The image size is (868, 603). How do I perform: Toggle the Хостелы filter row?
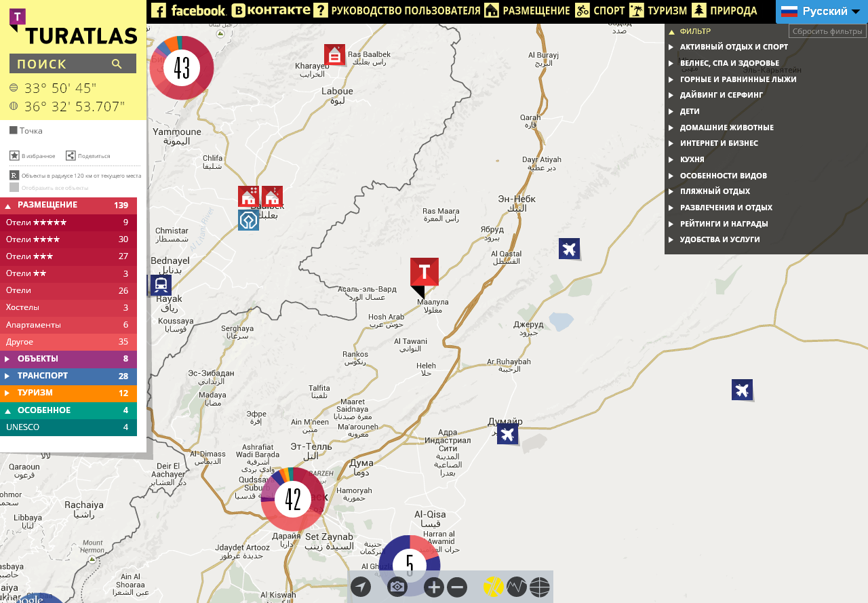[x=68, y=308]
